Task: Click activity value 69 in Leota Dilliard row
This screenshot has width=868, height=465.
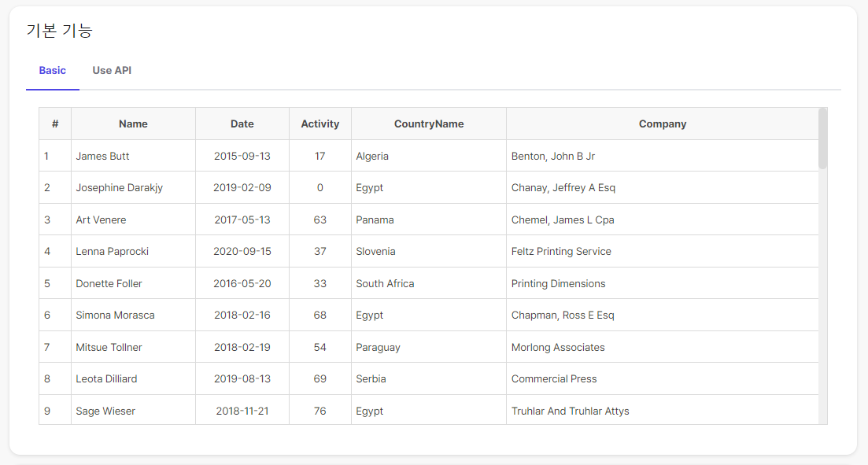Action: pos(320,378)
